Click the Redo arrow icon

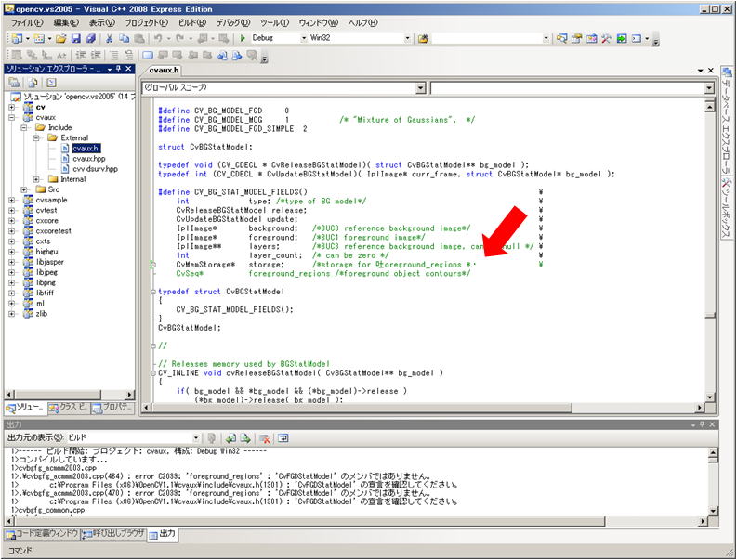pyautogui.click(x=180, y=38)
